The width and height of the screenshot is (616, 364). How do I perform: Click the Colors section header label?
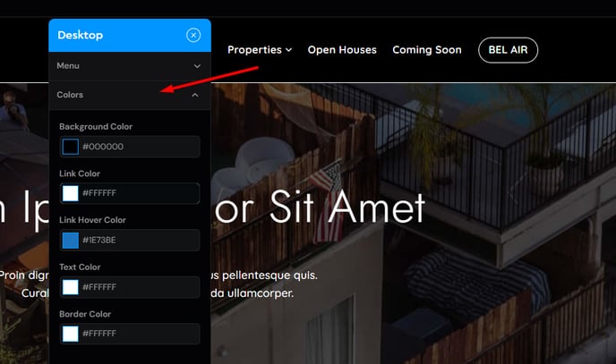coord(70,95)
